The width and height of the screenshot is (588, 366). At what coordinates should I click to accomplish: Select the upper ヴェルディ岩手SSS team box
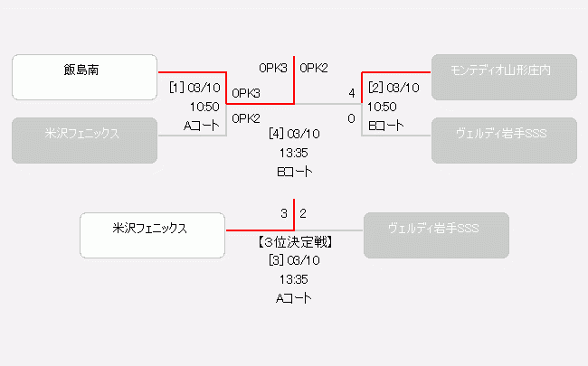pyautogui.click(x=504, y=140)
